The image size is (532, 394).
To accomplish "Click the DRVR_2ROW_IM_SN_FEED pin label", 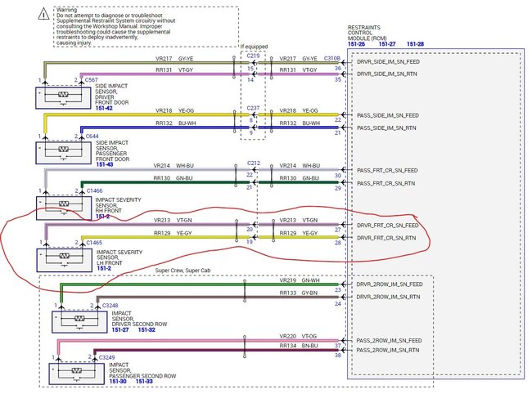I will click(390, 284).
